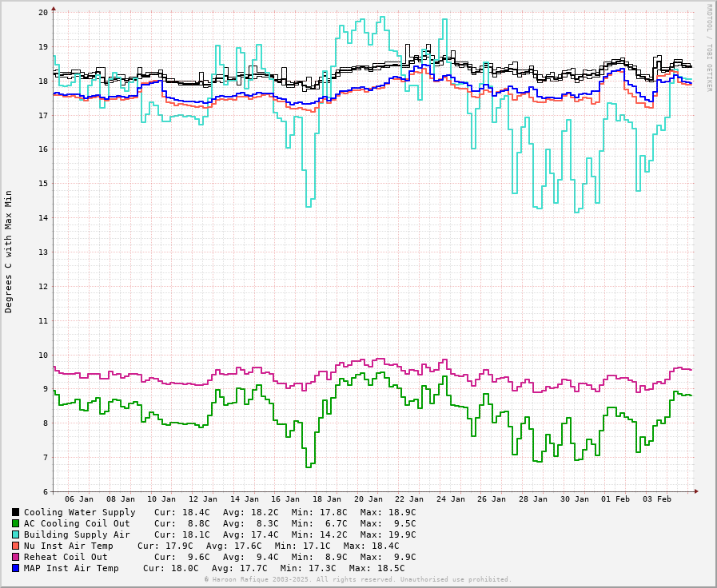717x588 pixels.
Task: Click the red Nu Inst Air Temp swatch
Action: pos(15,546)
